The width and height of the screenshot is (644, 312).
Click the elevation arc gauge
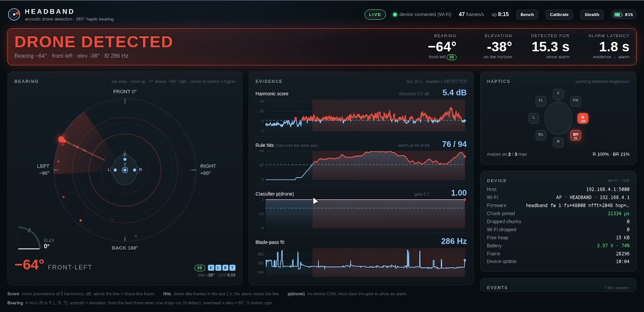29,238
